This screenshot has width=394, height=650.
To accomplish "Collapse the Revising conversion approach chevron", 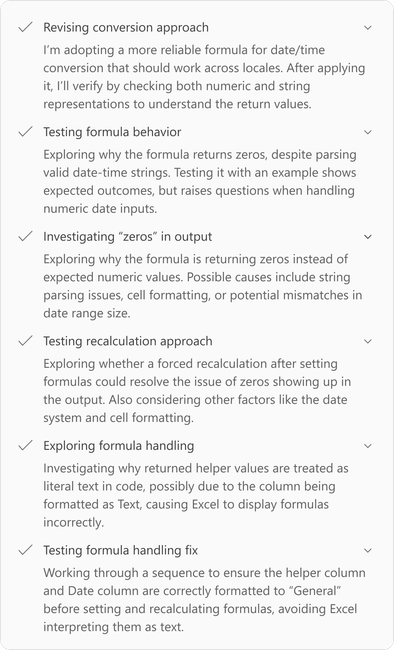I will click(367, 28).
